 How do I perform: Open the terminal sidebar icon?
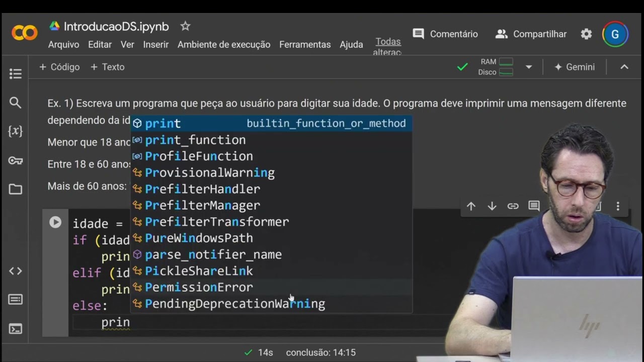[16, 329]
